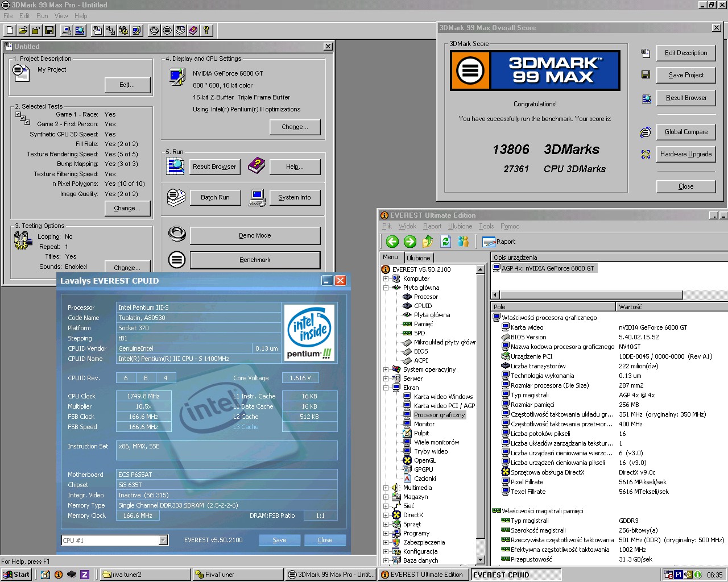Image resolution: width=728 pixels, height=582 pixels.
Task: Click Save Project in score window
Action: [686, 75]
